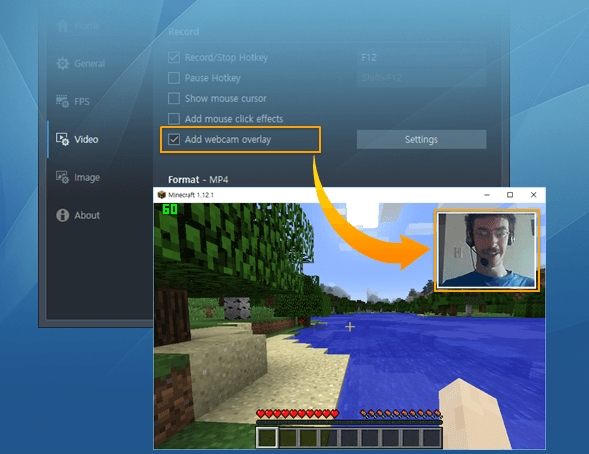Click the Video settings icon
The image size is (589, 454).
click(62, 139)
